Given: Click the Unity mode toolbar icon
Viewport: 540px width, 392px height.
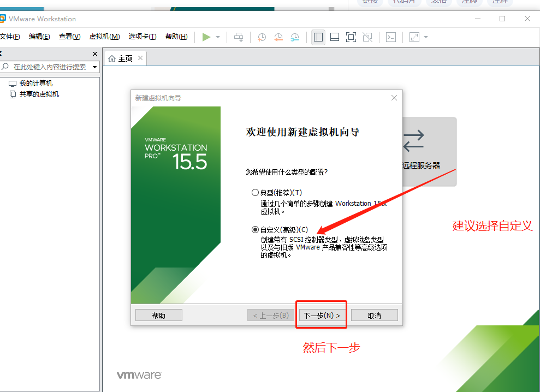Looking at the screenshot, I should coord(367,37).
